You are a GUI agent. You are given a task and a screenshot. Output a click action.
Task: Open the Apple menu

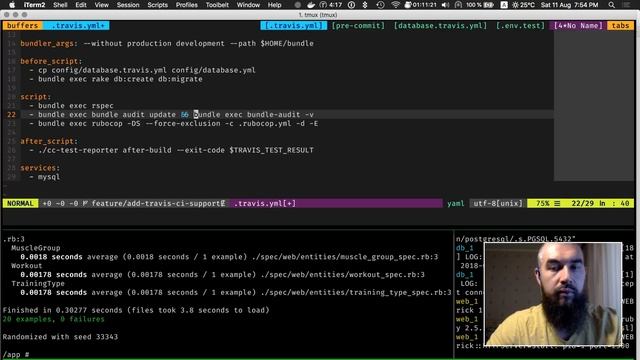coord(12,5)
